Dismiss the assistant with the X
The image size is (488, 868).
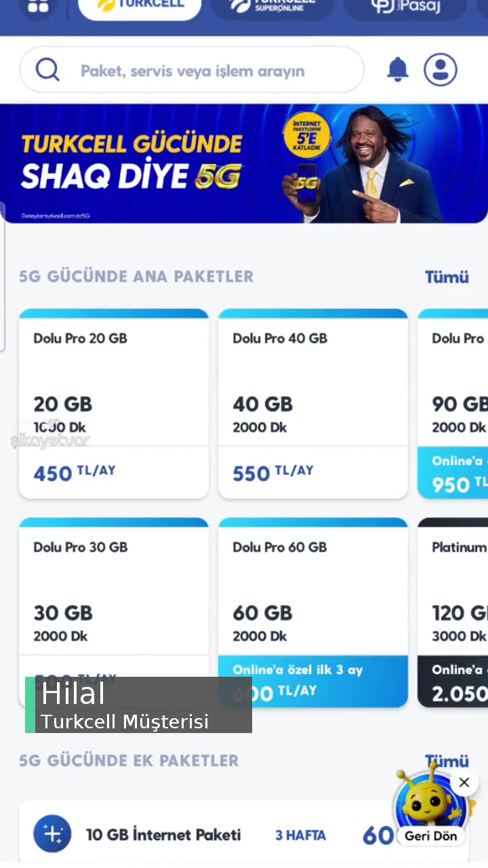point(464,783)
